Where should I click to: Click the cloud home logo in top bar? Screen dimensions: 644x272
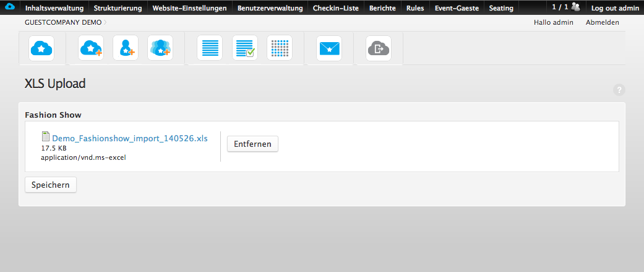(x=9, y=7)
